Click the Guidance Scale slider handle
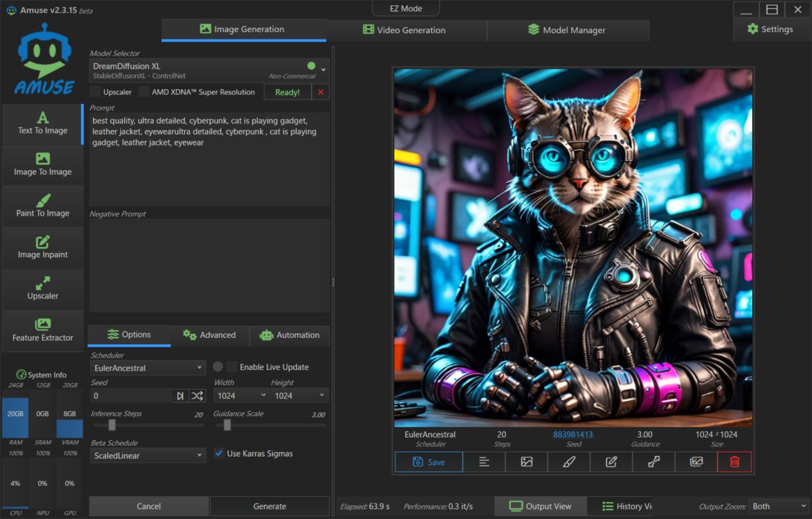Viewport: 812px width, 519px height. click(x=227, y=425)
